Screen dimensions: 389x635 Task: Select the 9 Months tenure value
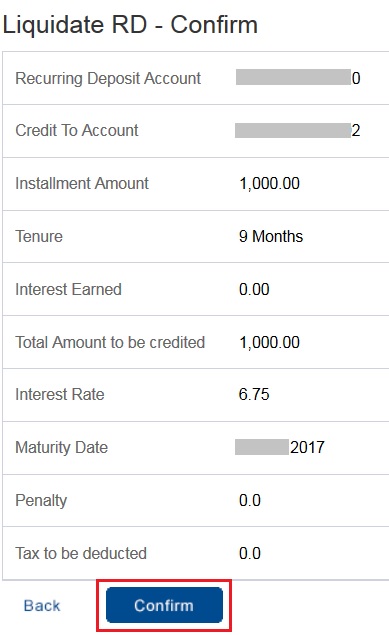click(x=271, y=236)
